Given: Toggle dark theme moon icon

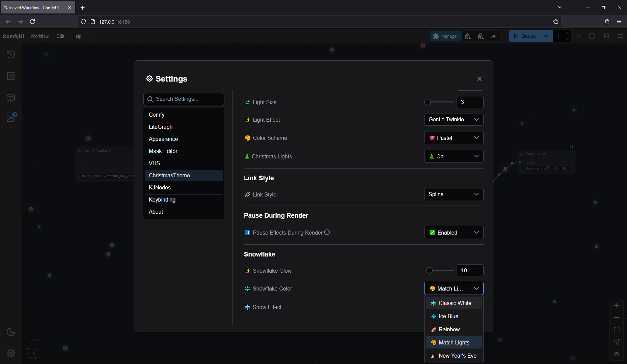Looking at the screenshot, I should pyautogui.click(x=11, y=332).
